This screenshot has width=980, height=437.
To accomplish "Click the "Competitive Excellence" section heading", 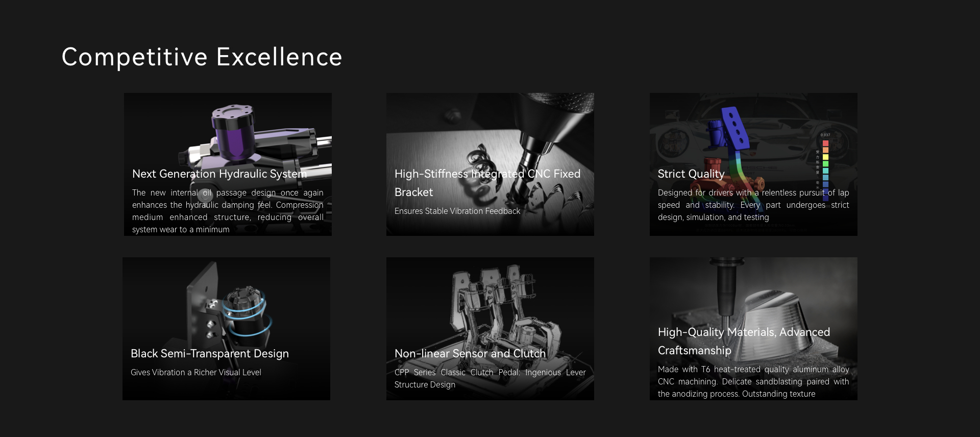I will (202, 57).
